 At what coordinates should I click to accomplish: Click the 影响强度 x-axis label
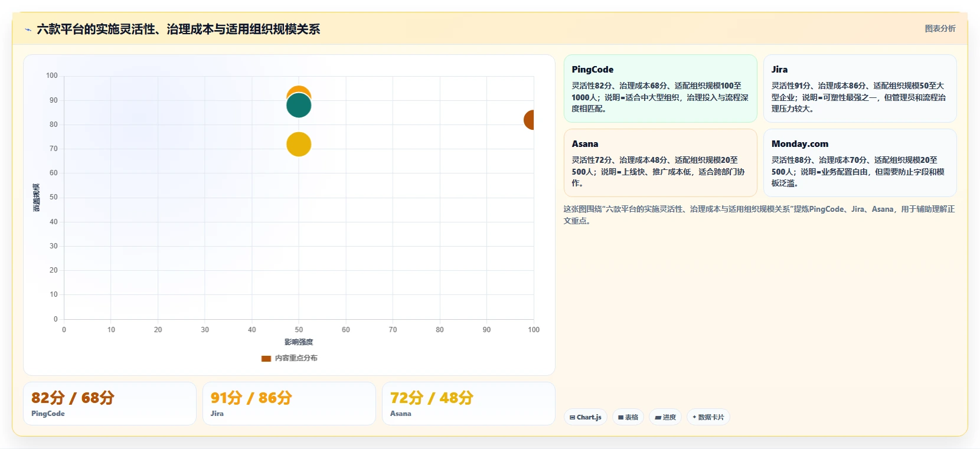point(299,342)
